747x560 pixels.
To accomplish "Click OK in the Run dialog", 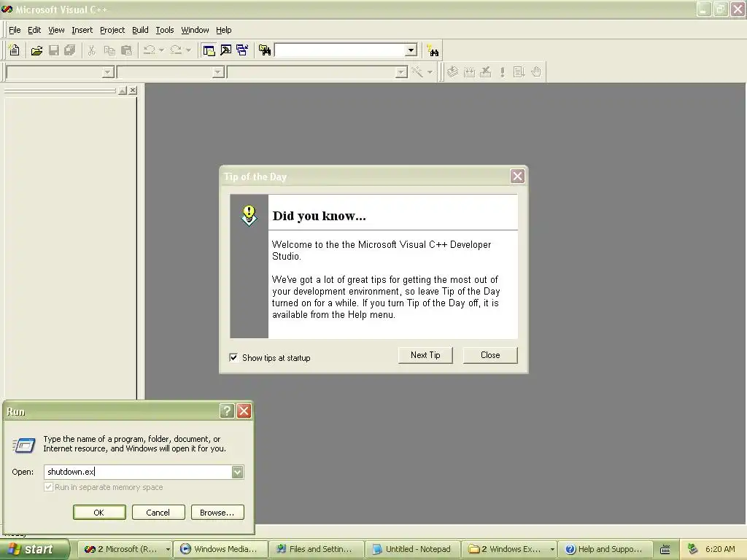I will 99,513.
